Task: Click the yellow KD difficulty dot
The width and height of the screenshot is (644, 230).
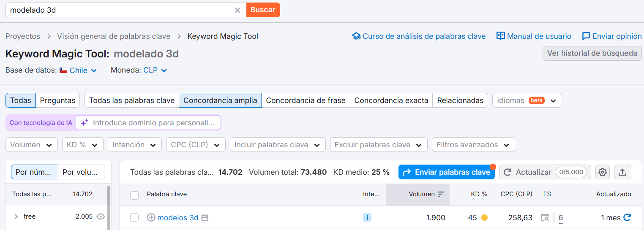Action: pyautogui.click(x=484, y=218)
